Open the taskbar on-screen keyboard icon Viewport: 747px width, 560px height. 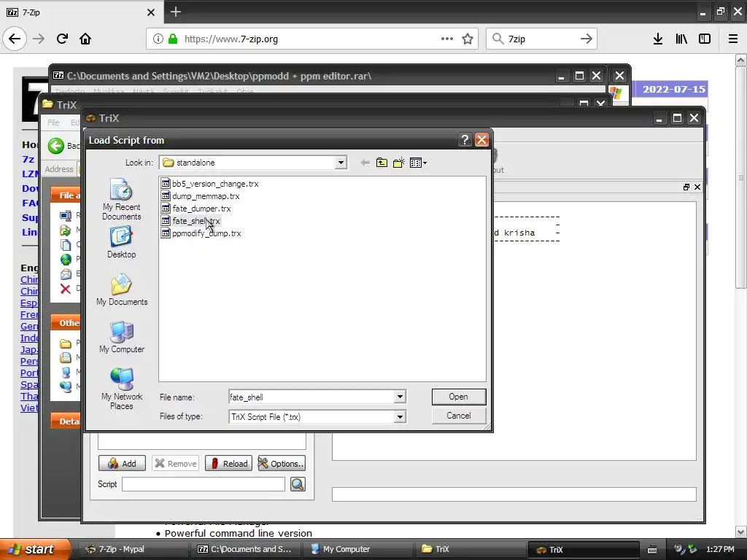[x=651, y=550]
